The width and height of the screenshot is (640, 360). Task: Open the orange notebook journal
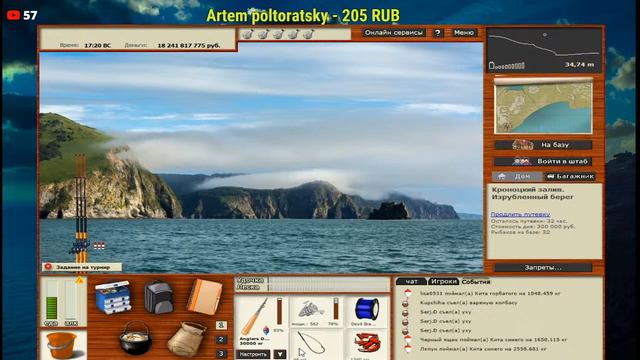[x=204, y=296]
